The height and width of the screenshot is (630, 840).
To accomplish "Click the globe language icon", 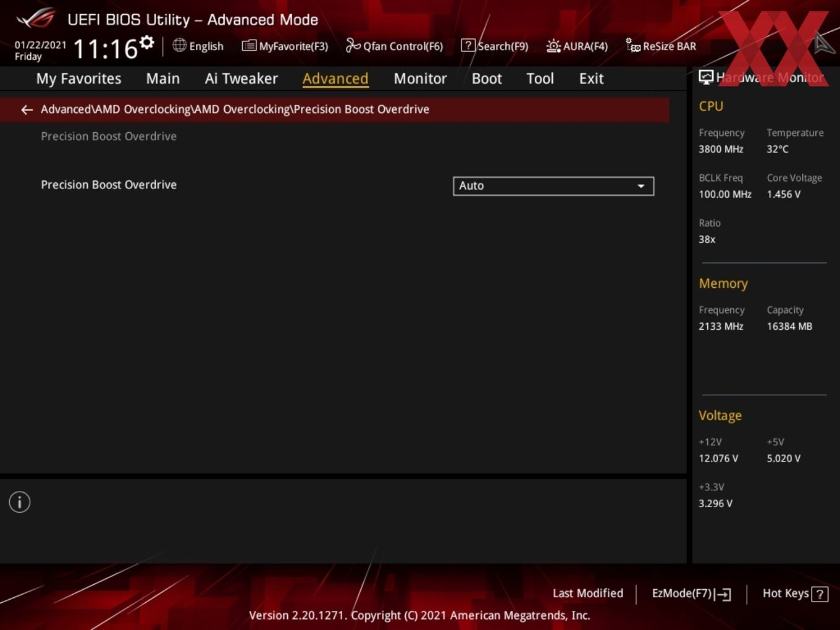I will point(179,46).
